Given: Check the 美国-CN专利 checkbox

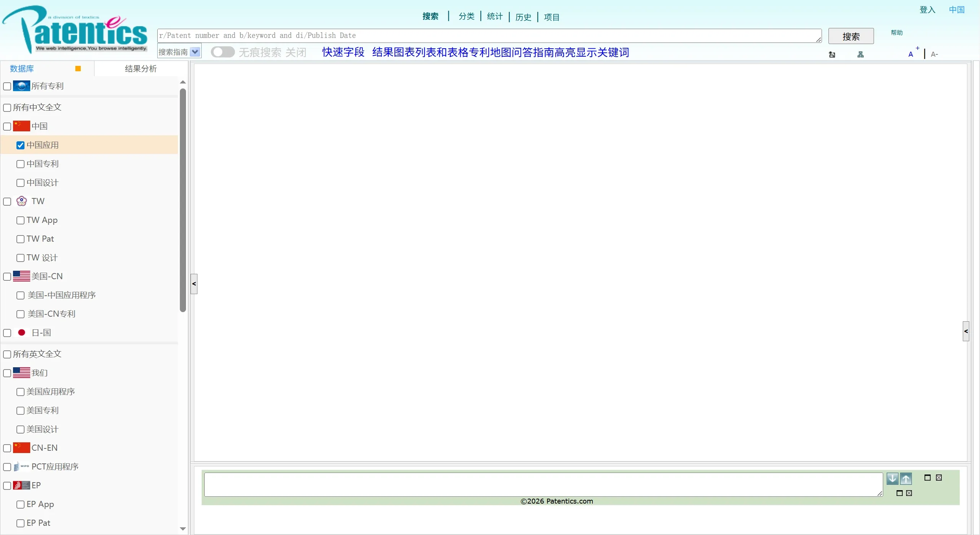Looking at the screenshot, I should 21,314.
